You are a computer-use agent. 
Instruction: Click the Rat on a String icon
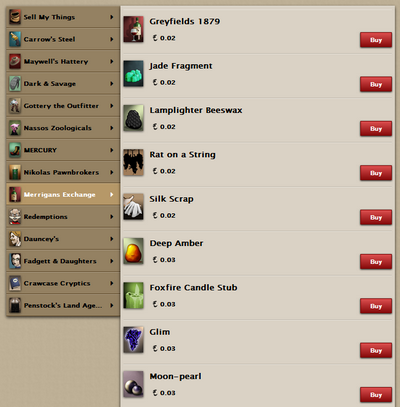tap(133, 162)
